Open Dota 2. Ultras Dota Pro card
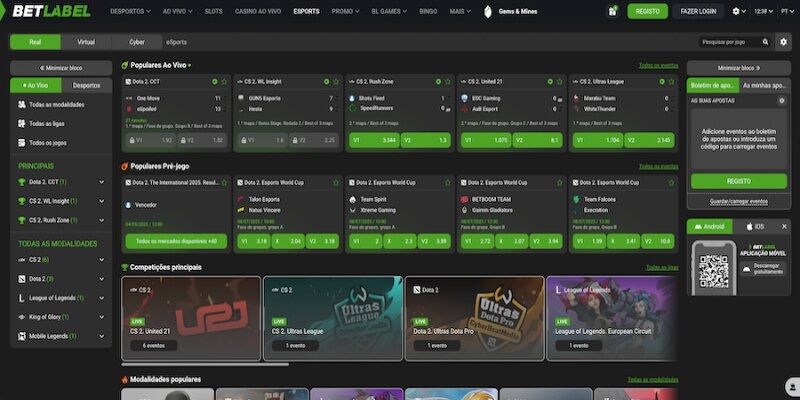This screenshot has height=400, width=800. click(x=474, y=318)
